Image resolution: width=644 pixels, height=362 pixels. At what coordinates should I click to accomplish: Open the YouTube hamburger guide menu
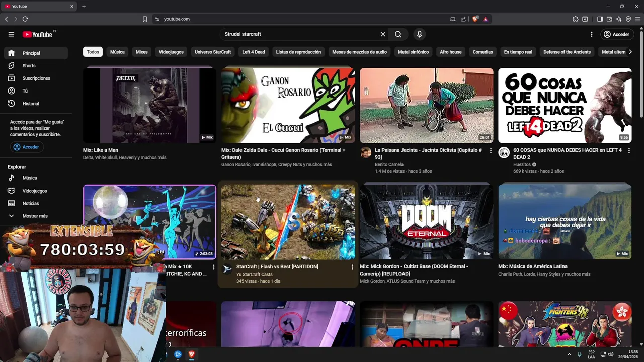click(11, 34)
